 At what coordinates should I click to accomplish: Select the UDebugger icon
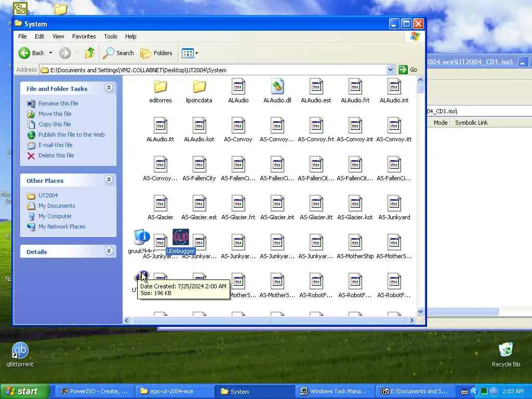[180, 237]
